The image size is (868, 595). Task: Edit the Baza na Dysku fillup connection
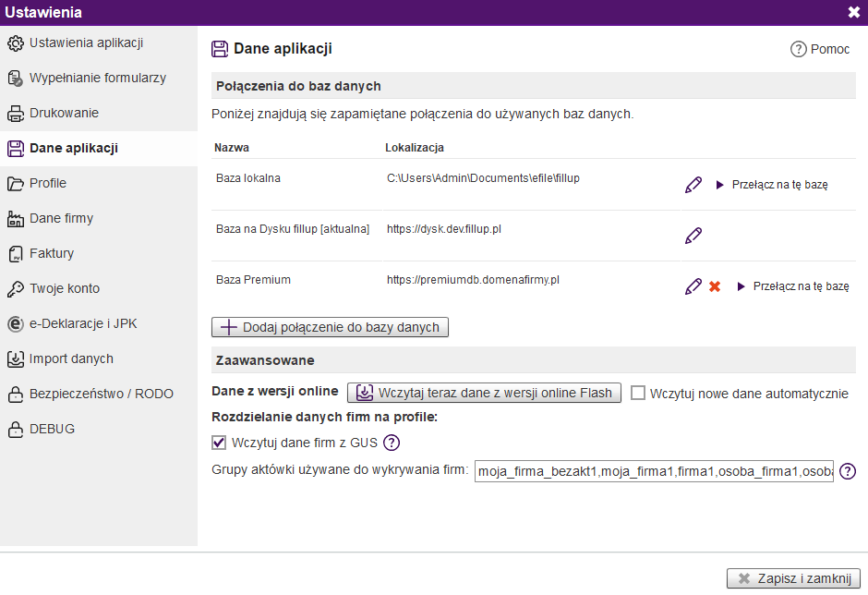693,236
